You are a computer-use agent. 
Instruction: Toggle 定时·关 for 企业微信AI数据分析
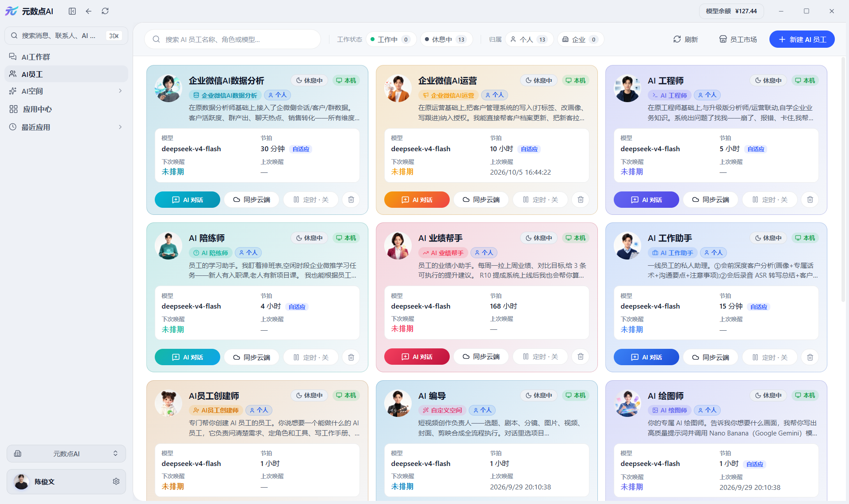[311, 200]
